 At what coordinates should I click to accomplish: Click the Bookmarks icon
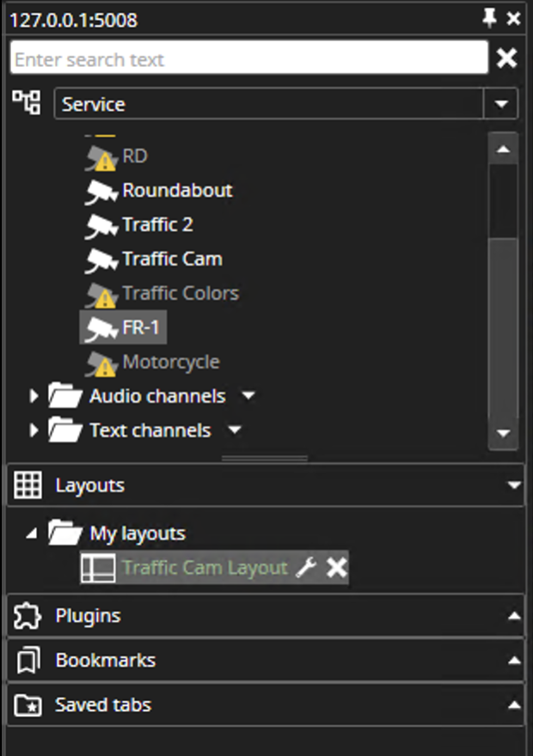(x=28, y=660)
